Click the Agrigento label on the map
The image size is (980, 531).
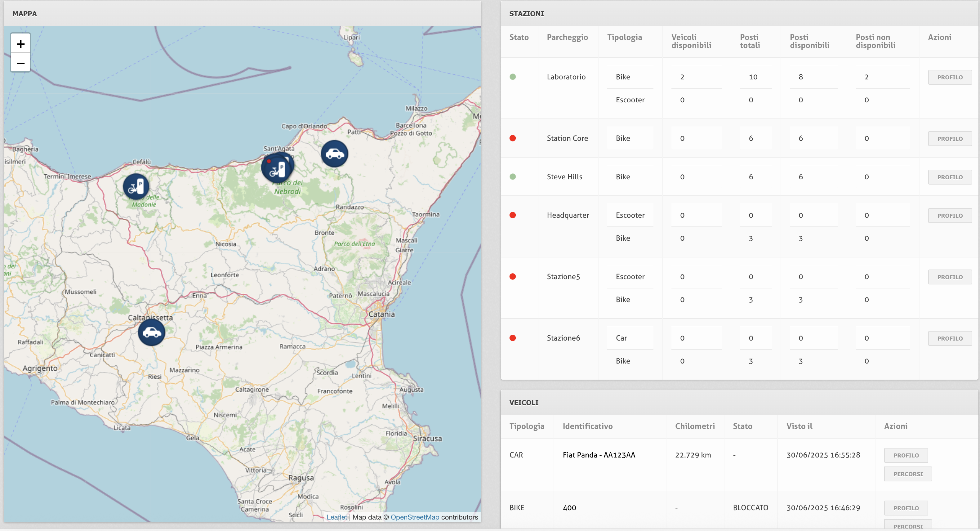(x=40, y=368)
